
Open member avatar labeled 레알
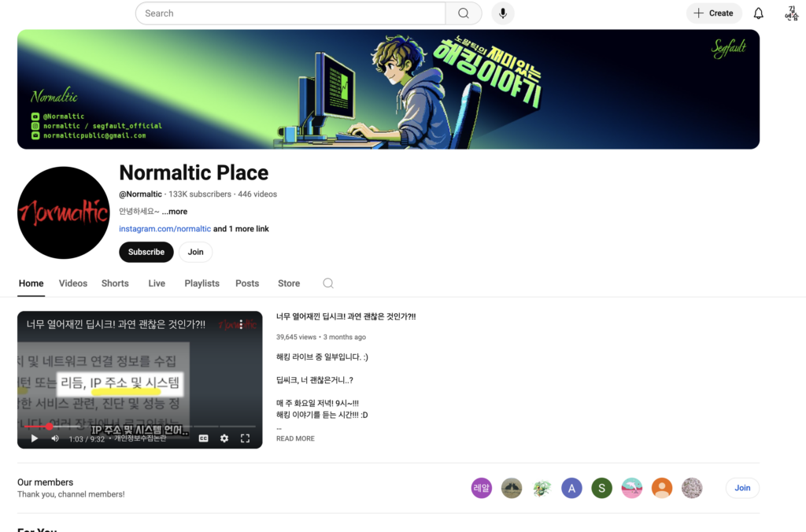pyautogui.click(x=482, y=488)
